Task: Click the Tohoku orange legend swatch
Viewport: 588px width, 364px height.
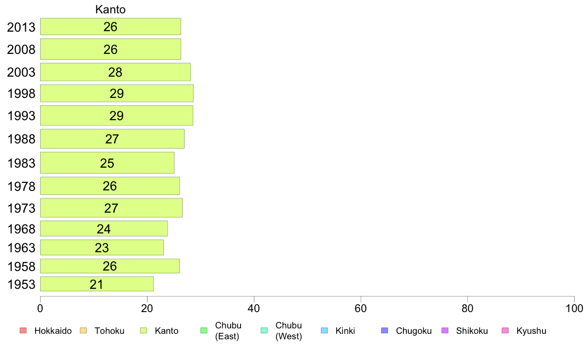Action: point(83,330)
